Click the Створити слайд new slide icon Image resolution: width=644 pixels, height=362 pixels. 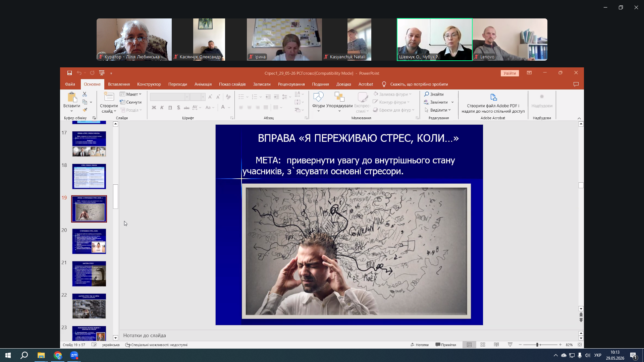pyautogui.click(x=109, y=97)
